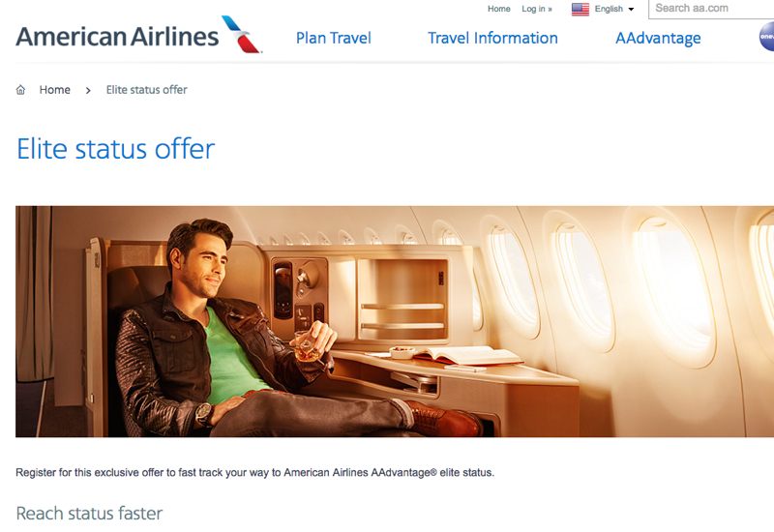
Task: Click the US flag icon
Action: point(580,9)
